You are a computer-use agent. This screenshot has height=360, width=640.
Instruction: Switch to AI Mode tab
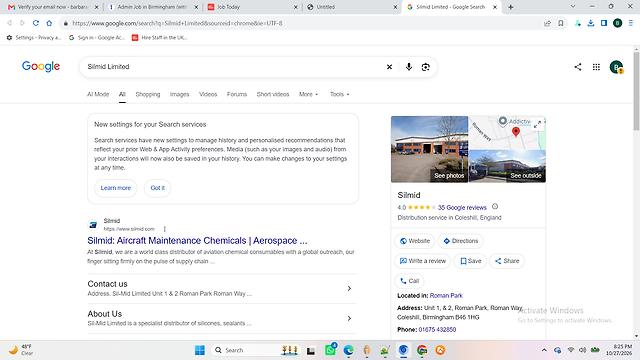pos(98,94)
